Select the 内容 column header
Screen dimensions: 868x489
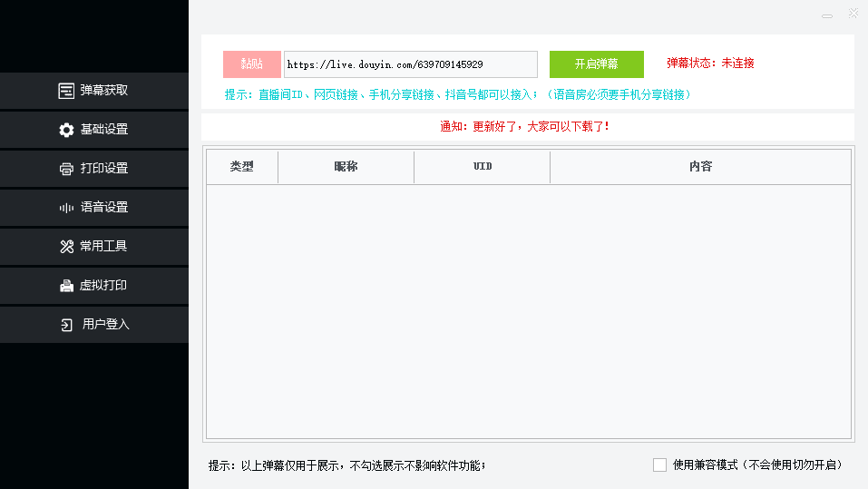coord(700,167)
